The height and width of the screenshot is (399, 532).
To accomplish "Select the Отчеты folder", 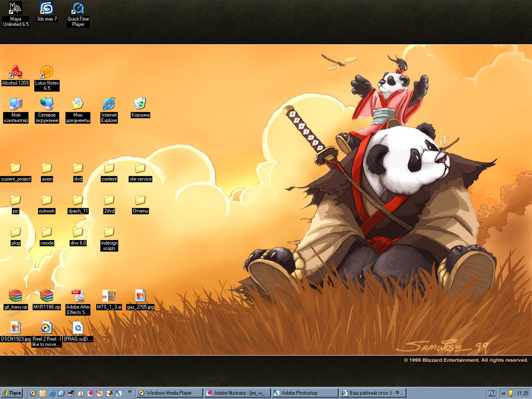I will point(140,204).
